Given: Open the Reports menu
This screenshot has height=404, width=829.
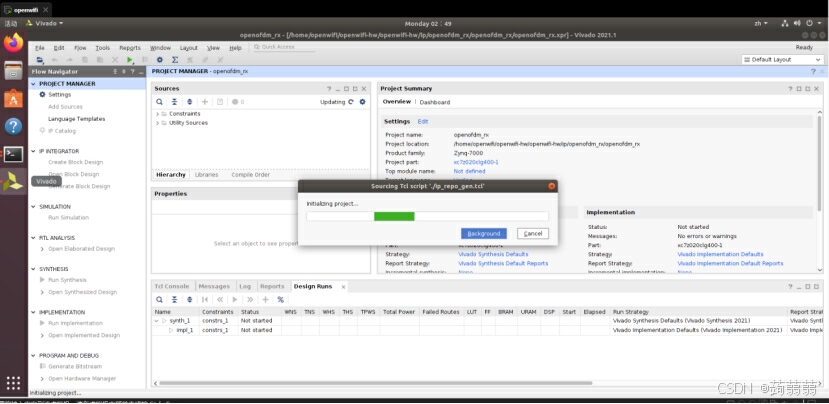Looking at the screenshot, I should click(x=130, y=48).
